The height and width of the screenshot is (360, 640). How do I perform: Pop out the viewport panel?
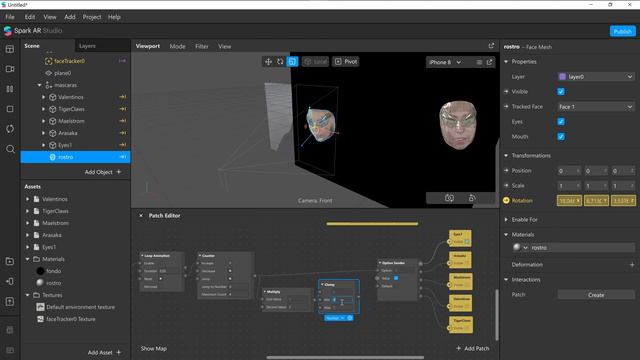[491, 46]
